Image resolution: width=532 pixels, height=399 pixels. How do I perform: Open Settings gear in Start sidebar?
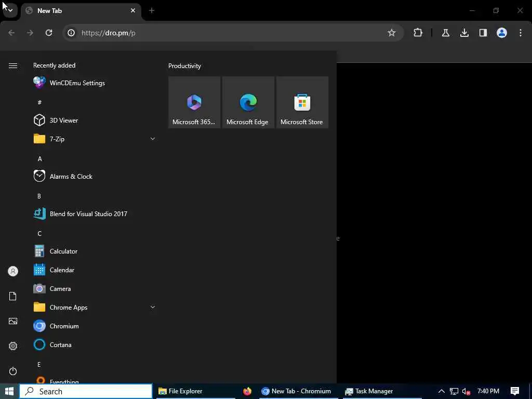click(13, 346)
